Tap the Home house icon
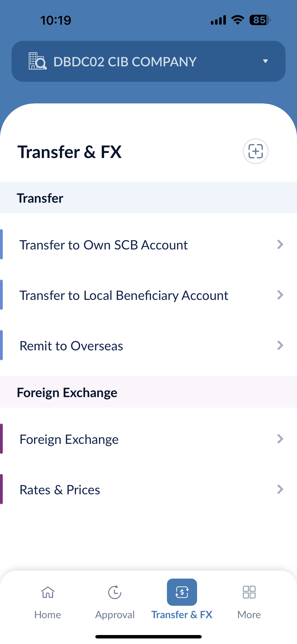The height and width of the screenshot is (644, 297). pos(48,592)
